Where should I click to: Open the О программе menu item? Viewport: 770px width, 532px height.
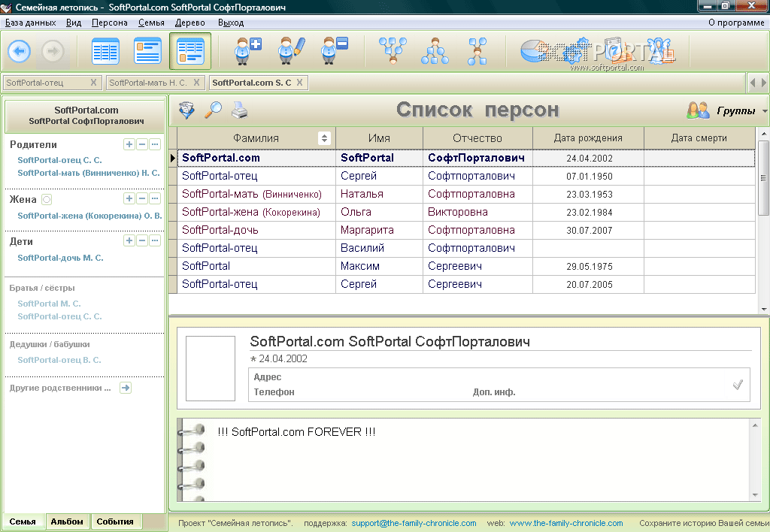(736, 23)
